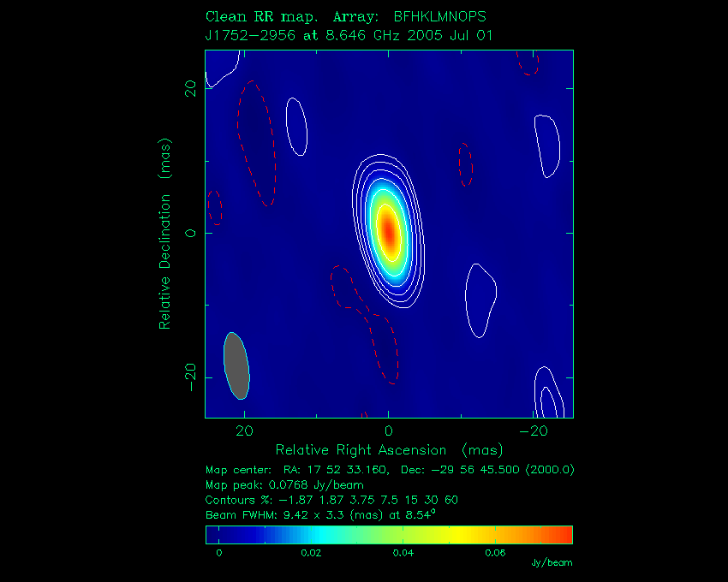The height and width of the screenshot is (582, 728).
Task: Click the title text 'Clean RR map. Array: BFHKLMNOPS'
Action: pyautogui.click(x=345, y=17)
